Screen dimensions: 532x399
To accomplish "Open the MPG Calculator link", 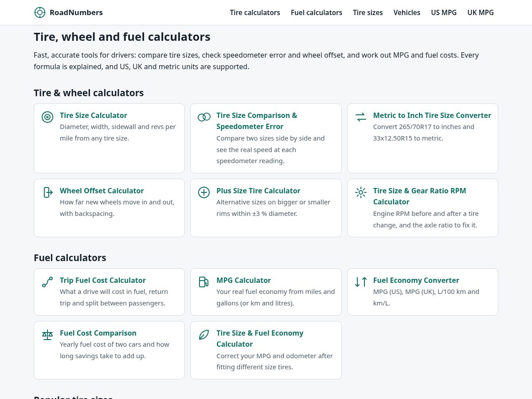I will [244, 280].
